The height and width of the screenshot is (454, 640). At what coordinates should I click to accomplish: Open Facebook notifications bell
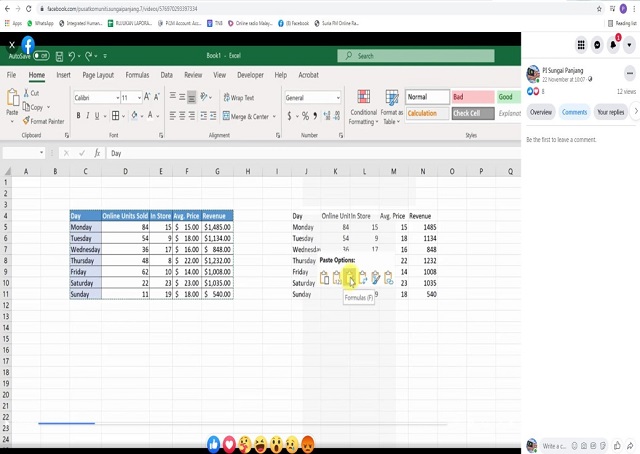[613, 45]
